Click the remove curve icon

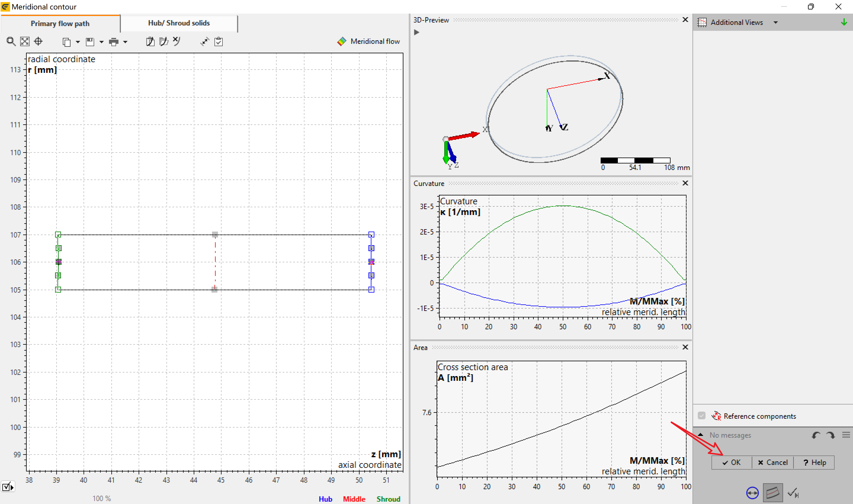pyautogui.click(x=177, y=41)
